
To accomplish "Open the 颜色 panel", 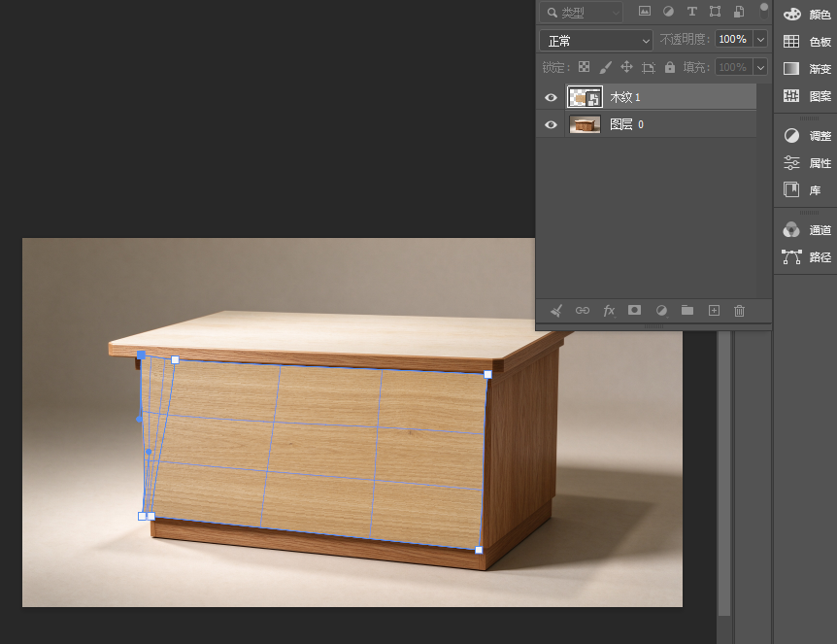I will (807, 15).
